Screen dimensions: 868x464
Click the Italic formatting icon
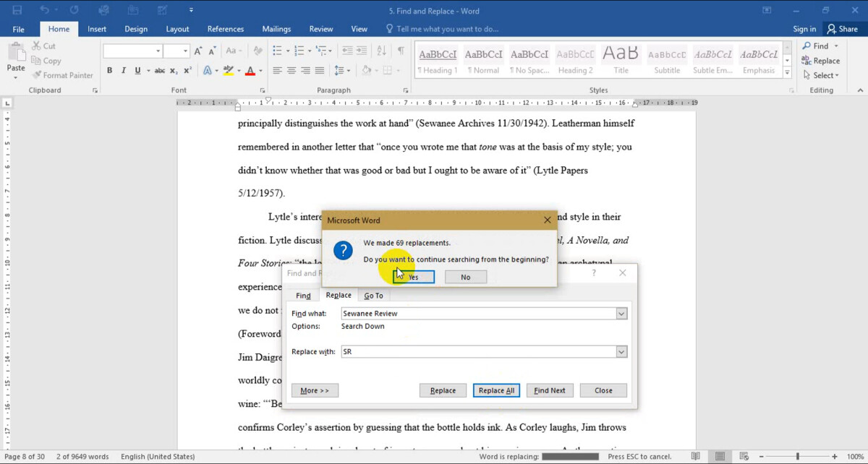pos(124,71)
